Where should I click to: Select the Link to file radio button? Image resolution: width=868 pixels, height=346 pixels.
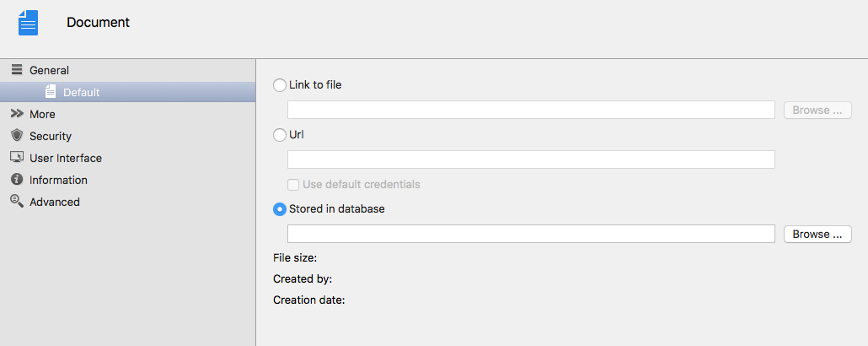pos(280,85)
